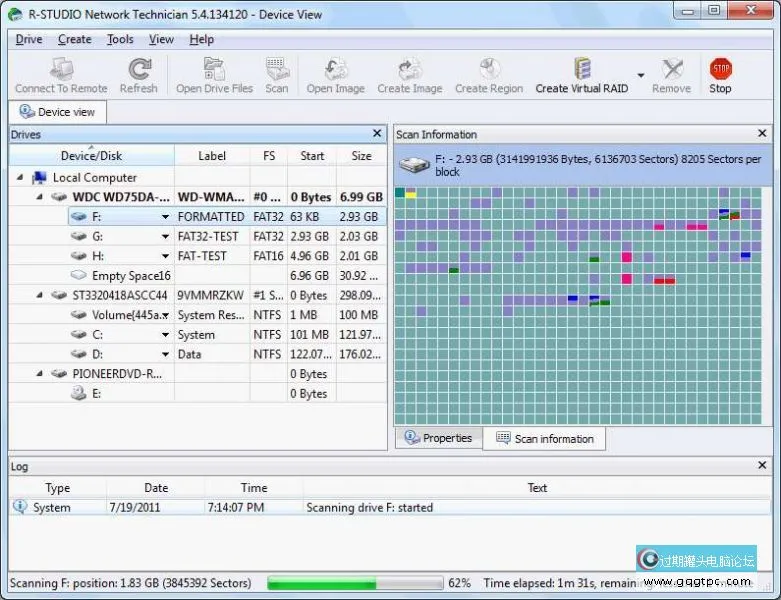Close the Drives panel
781x600 pixels.
pyautogui.click(x=377, y=133)
